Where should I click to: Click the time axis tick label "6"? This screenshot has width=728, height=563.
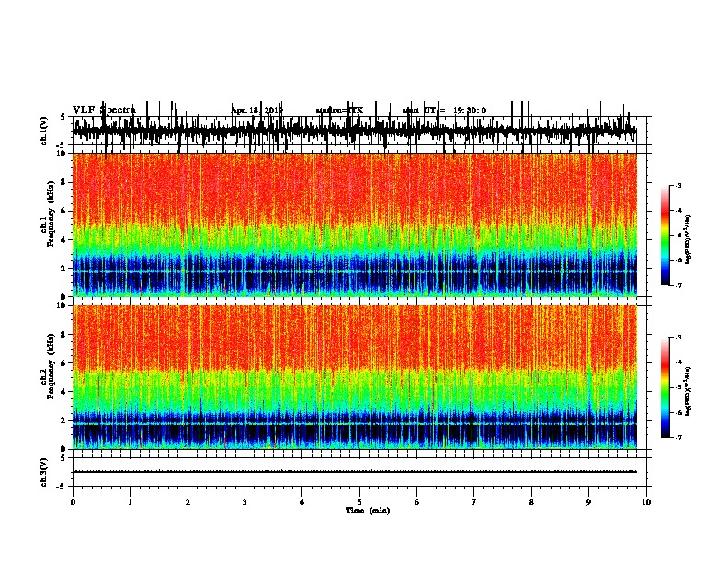coord(417,502)
